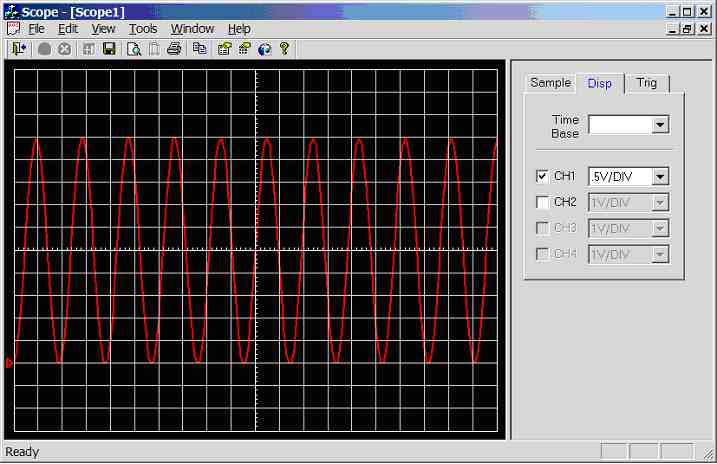Open the Window menu

(192, 29)
